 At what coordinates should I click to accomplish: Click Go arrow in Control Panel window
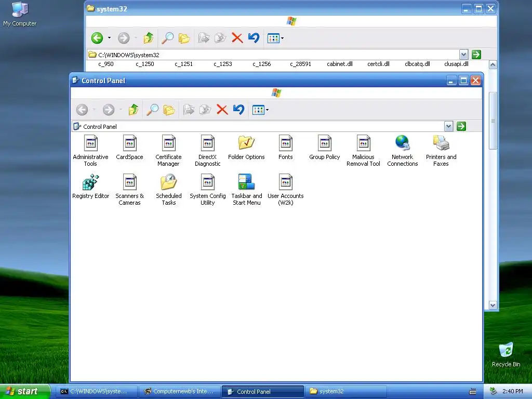461,127
